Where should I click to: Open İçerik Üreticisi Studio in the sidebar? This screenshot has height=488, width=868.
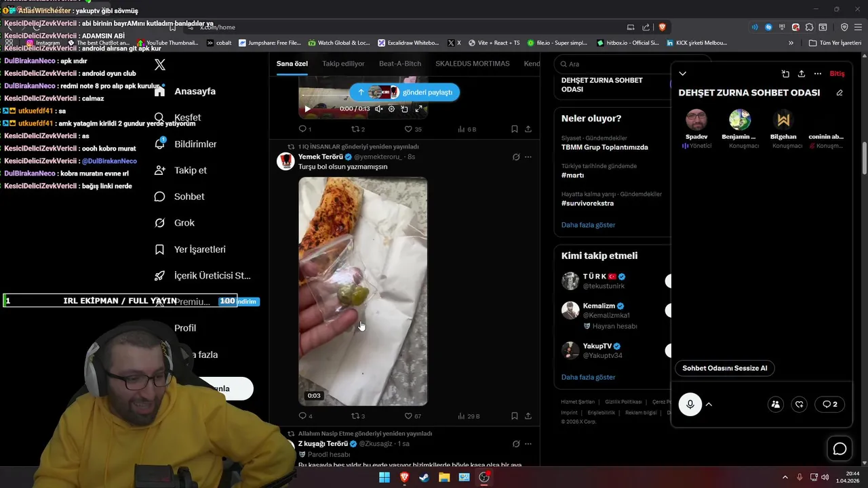tap(202, 276)
